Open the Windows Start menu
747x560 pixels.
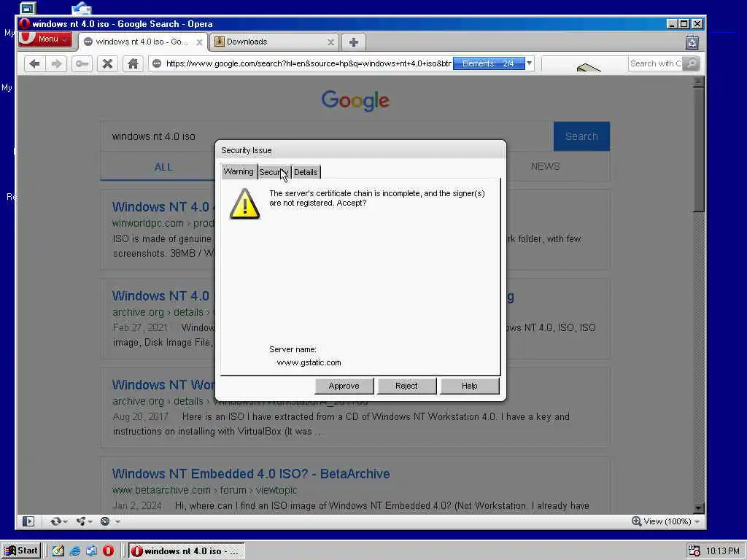(x=21, y=551)
